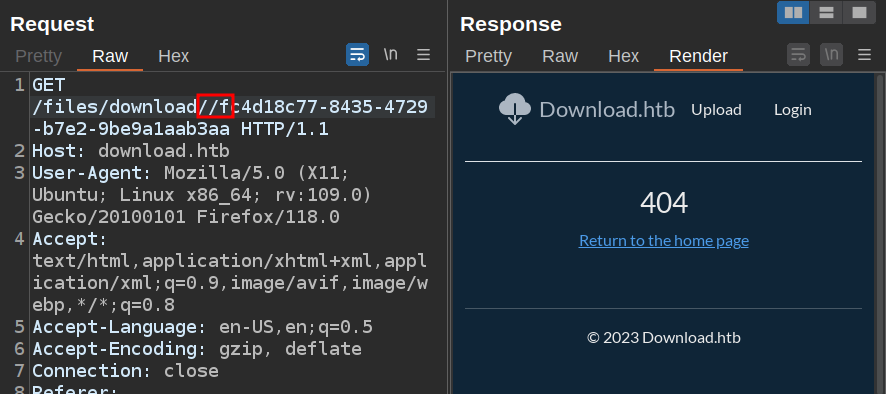Select top-bottom split layout icon

(826, 12)
